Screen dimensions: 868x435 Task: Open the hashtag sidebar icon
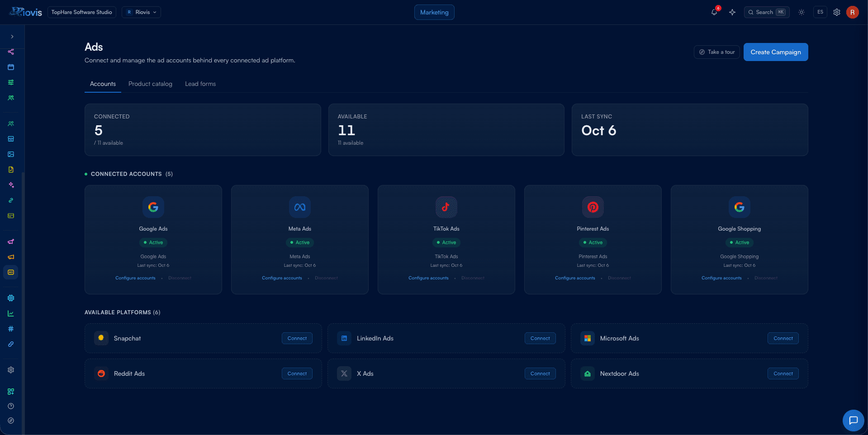tap(11, 329)
